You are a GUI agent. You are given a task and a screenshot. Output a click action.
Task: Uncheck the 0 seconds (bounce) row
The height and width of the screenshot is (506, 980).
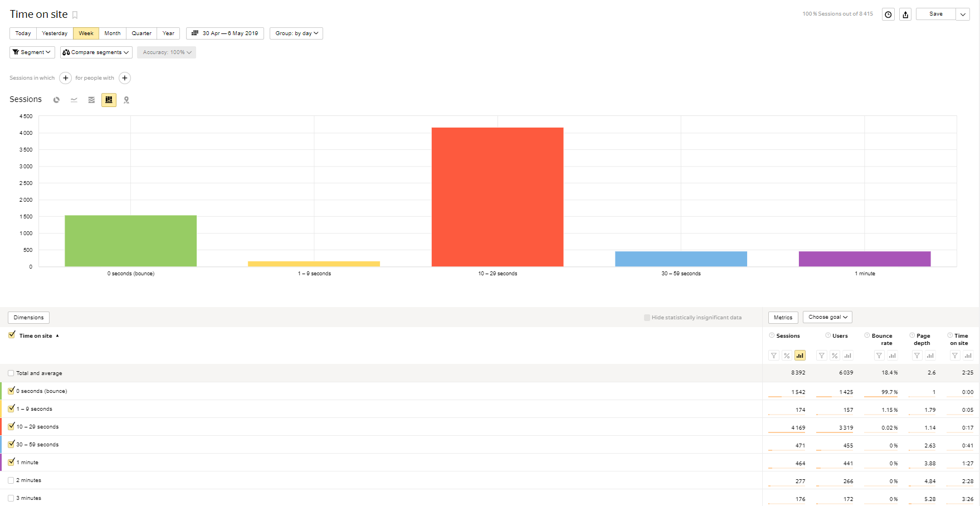pos(11,391)
